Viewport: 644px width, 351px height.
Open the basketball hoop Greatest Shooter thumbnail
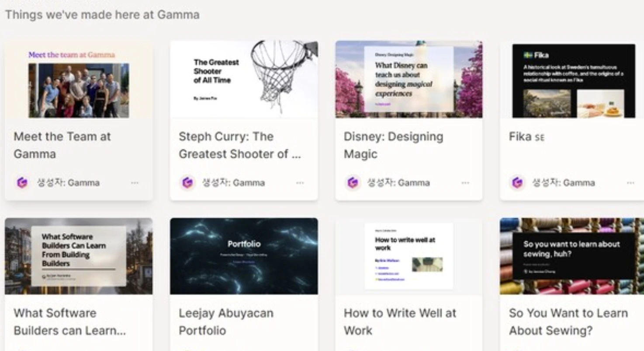pyautogui.click(x=244, y=80)
